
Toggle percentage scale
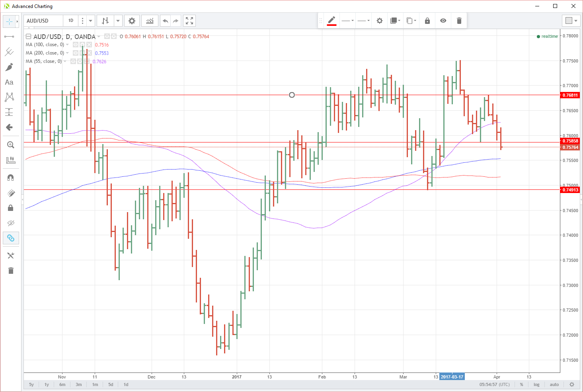(521, 384)
